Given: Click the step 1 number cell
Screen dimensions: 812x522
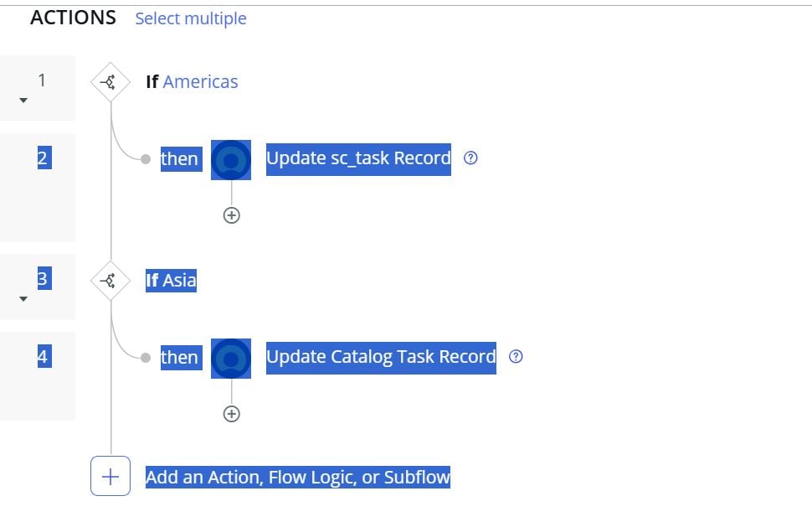Looking at the screenshot, I should 42,80.
